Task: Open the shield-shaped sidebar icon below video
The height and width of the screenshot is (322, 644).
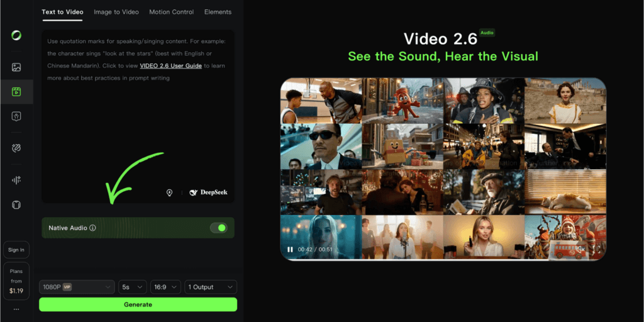Action: pos(16,116)
